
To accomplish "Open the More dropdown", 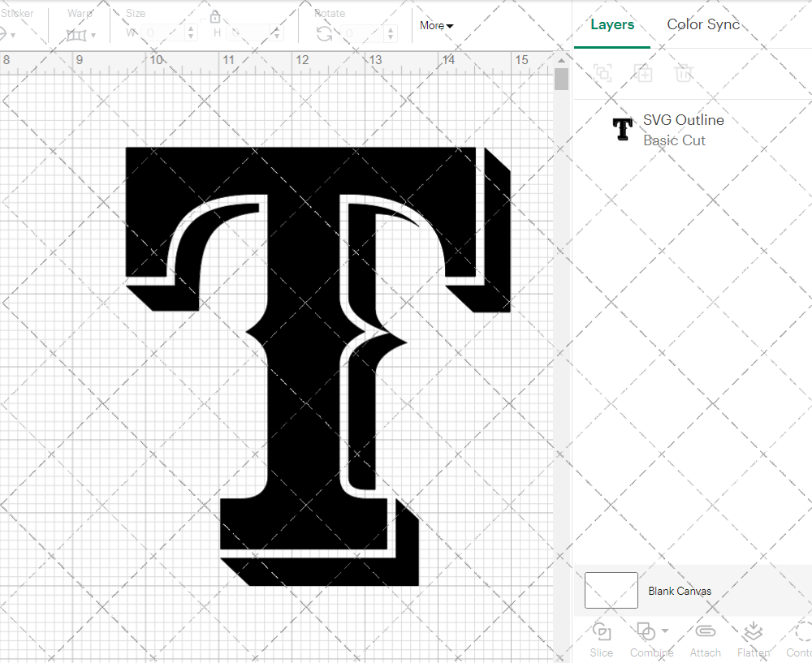I will (436, 25).
